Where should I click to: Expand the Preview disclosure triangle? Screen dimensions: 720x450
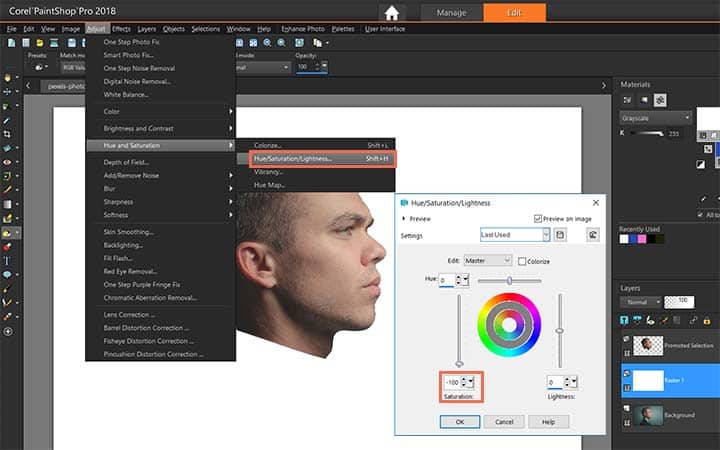[404, 219]
